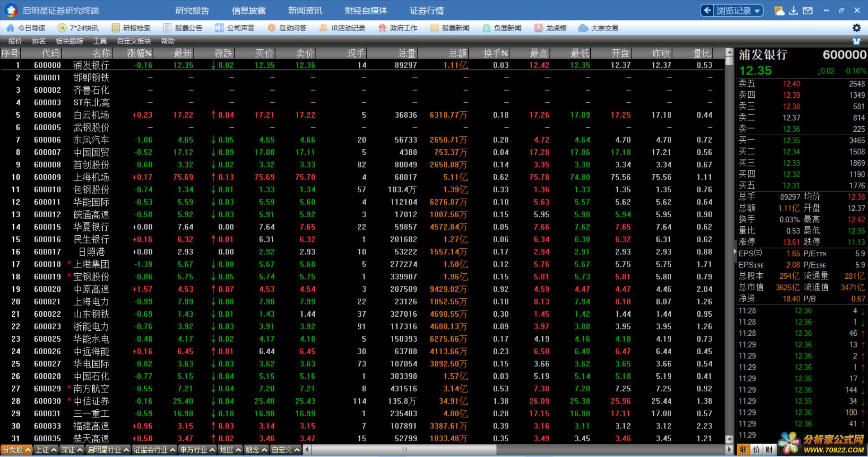The height and width of the screenshot is (457, 868).
Task: Open the mail envelope icon
Action: tap(808, 10)
